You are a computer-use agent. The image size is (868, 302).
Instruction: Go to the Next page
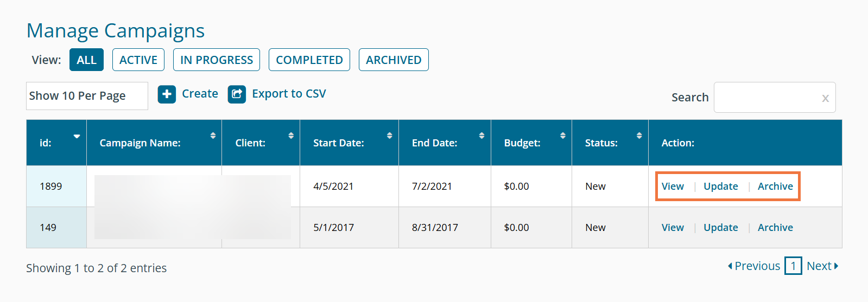coord(822,266)
